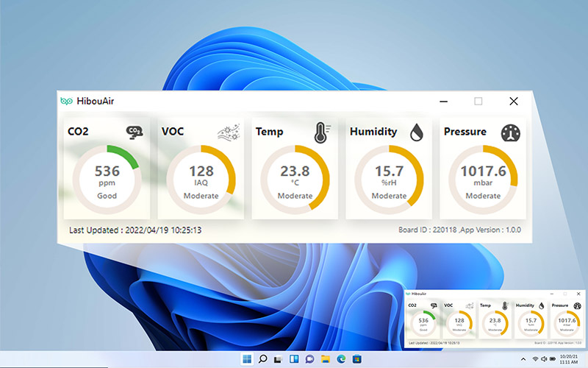Screen dimensions: 588x368
Task: Click the pressure gauge icon in small HibouAir window
Action: tap(578, 305)
